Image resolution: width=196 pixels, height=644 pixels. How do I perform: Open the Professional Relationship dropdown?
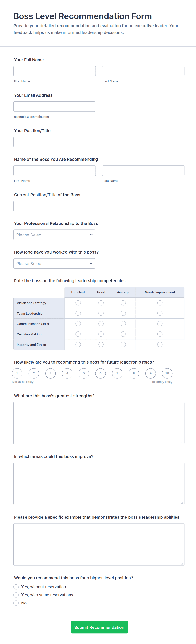[x=54, y=235]
